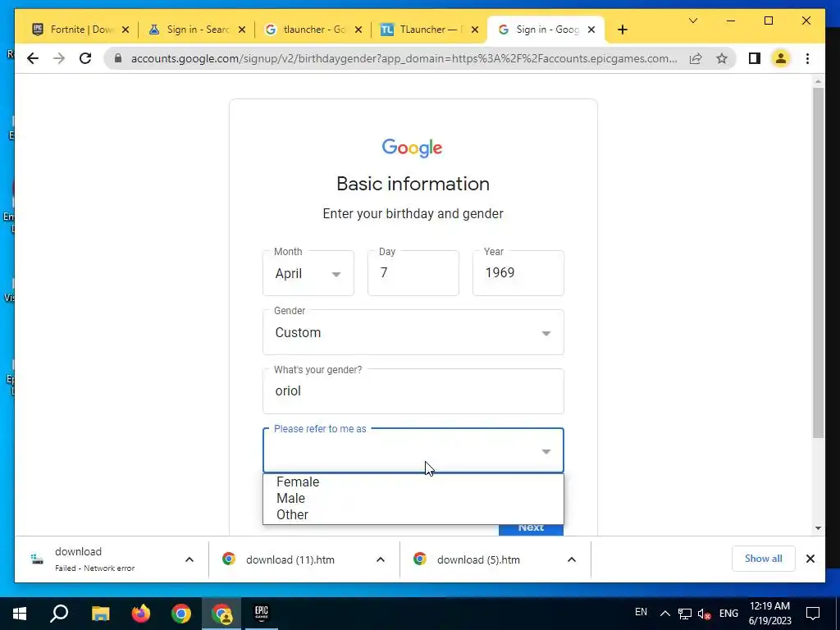Image resolution: width=840 pixels, height=630 pixels.
Task: Open the first Chrome taskbar icon
Action: [x=181, y=614]
